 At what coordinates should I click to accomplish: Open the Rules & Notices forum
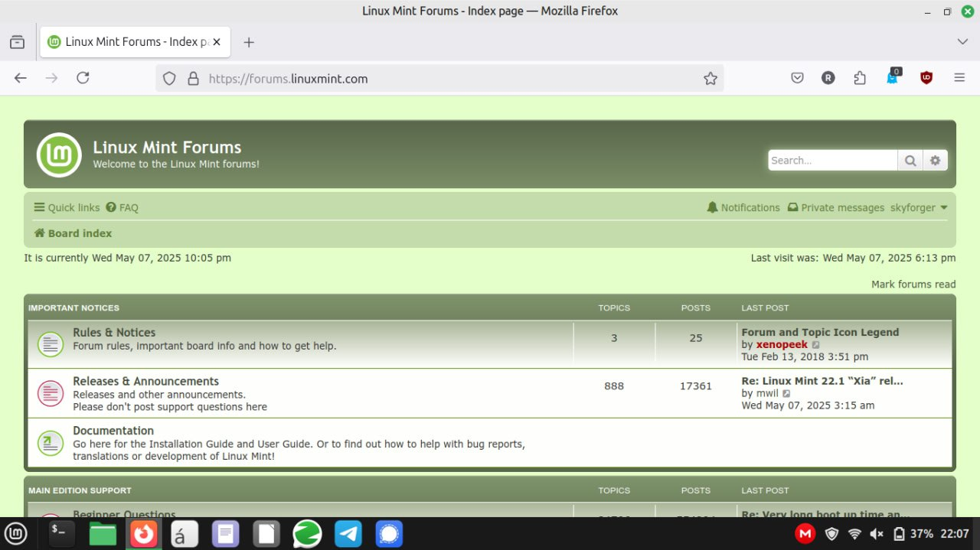tap(114, 332)
